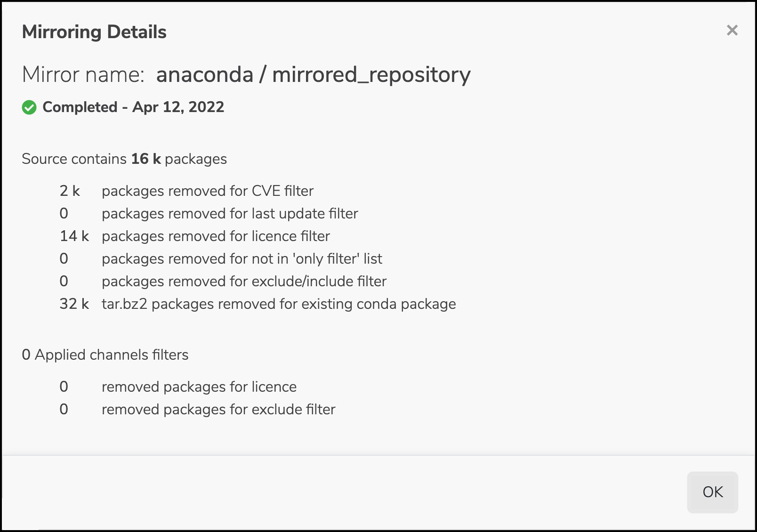The width and height of the screenshot is (757, 532).
Task: Click the Completed - Apr 12, 2022 status
Action: coord(133,107)
